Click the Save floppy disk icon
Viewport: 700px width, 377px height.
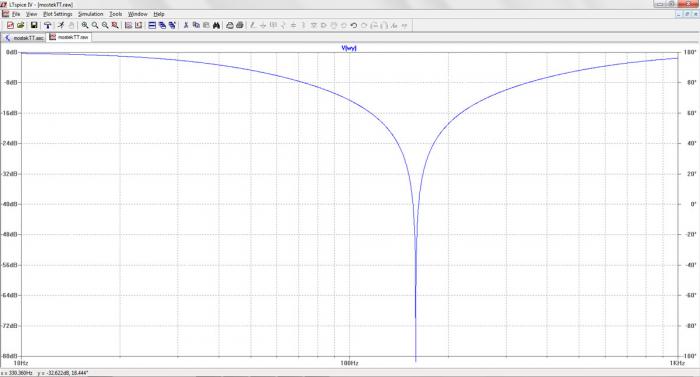(x=34, y=25)
